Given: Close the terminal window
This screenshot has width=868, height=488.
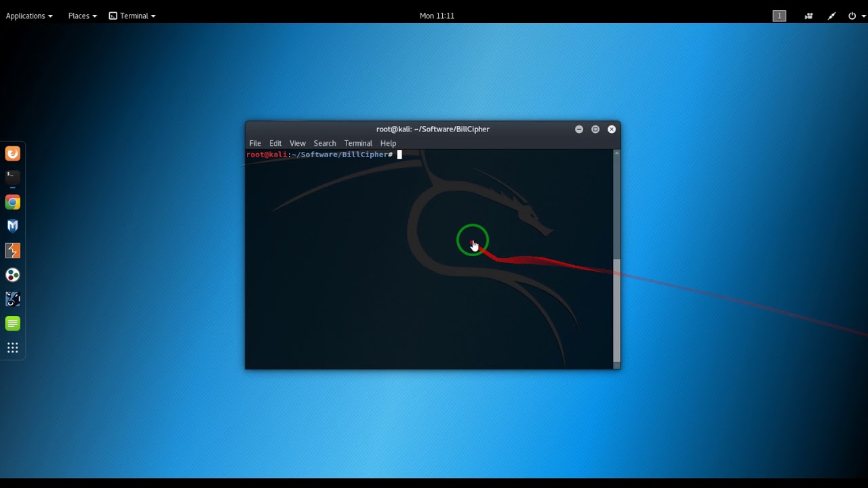Looking at the screenshot, I should click(x=612, y=129).
